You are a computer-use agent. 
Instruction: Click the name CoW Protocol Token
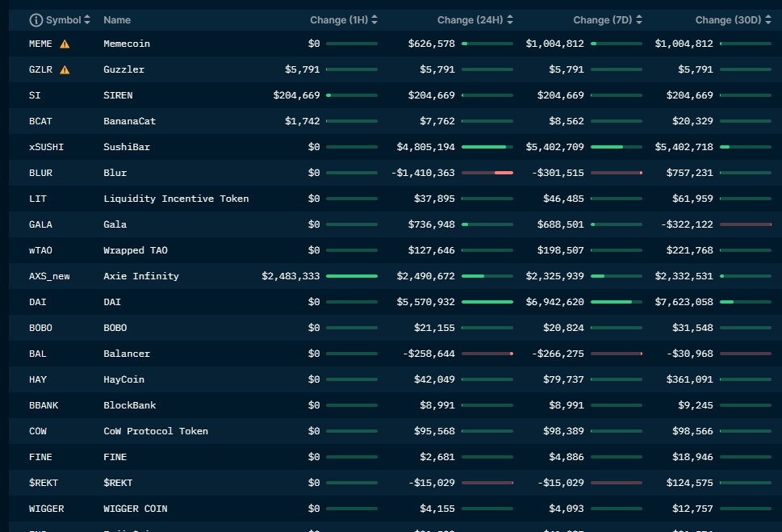tap(156, 431)
